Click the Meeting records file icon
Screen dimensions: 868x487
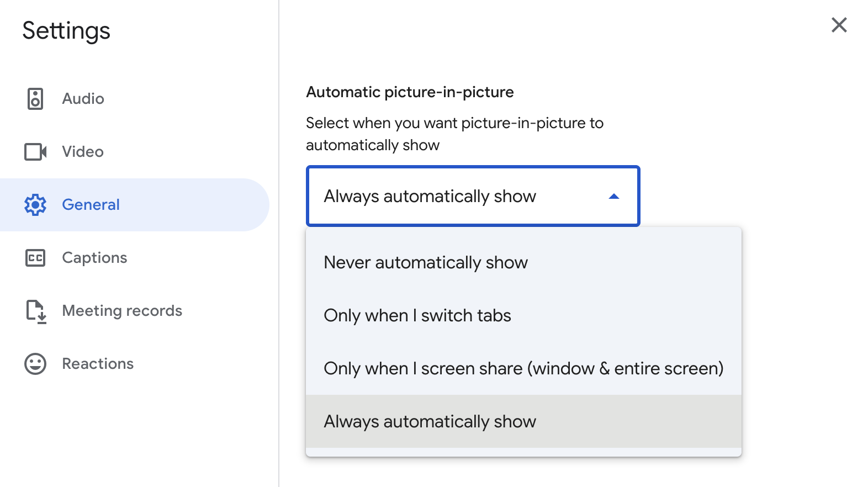click(36, 311)
